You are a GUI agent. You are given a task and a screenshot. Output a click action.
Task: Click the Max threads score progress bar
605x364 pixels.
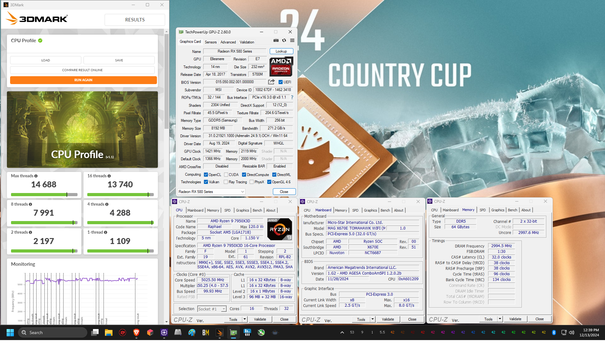[x=44, y=195]
